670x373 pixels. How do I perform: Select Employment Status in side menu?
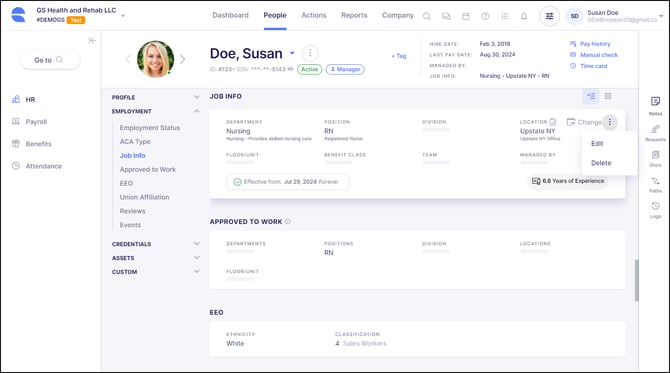(x=150, y=128)
